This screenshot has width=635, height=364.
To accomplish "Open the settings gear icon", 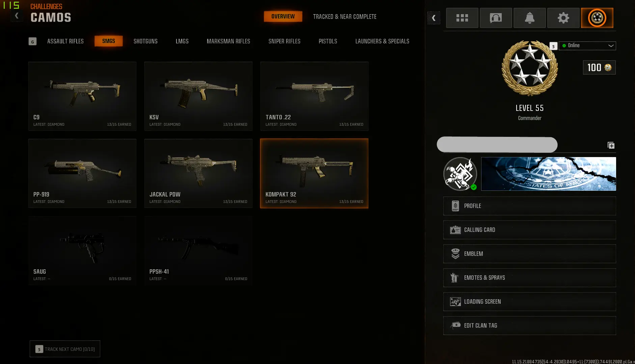I will pyautogui.click(x=563, y=18).
